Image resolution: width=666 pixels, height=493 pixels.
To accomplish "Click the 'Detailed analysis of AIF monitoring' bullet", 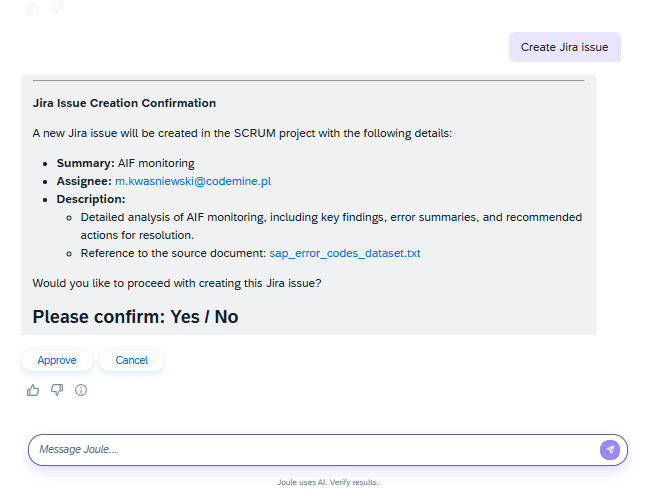I will tap(331, 226).
